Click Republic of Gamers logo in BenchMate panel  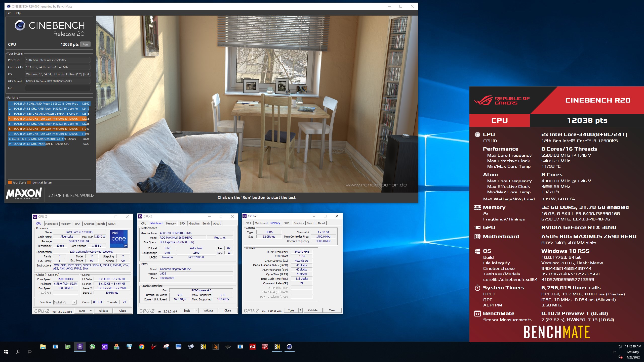click(502, 101)
